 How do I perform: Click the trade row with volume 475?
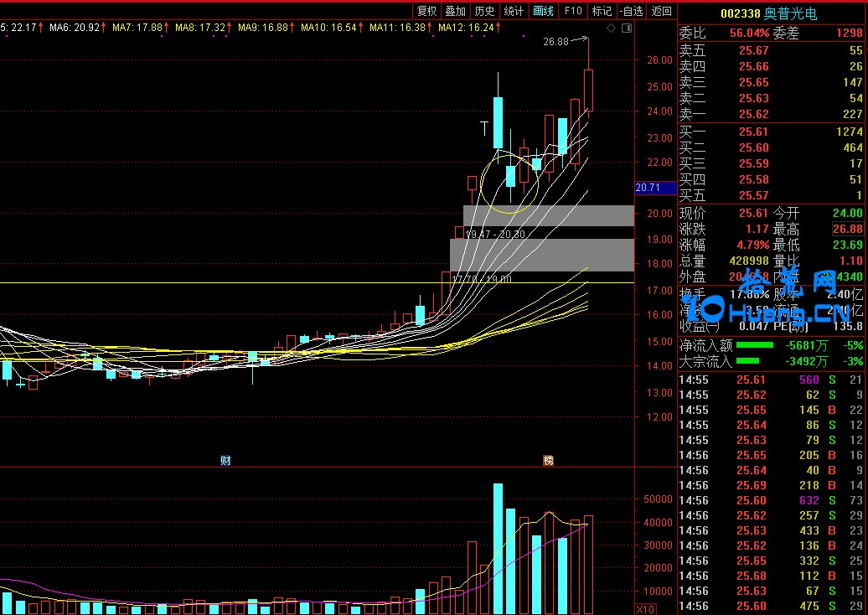coord(771,606)
